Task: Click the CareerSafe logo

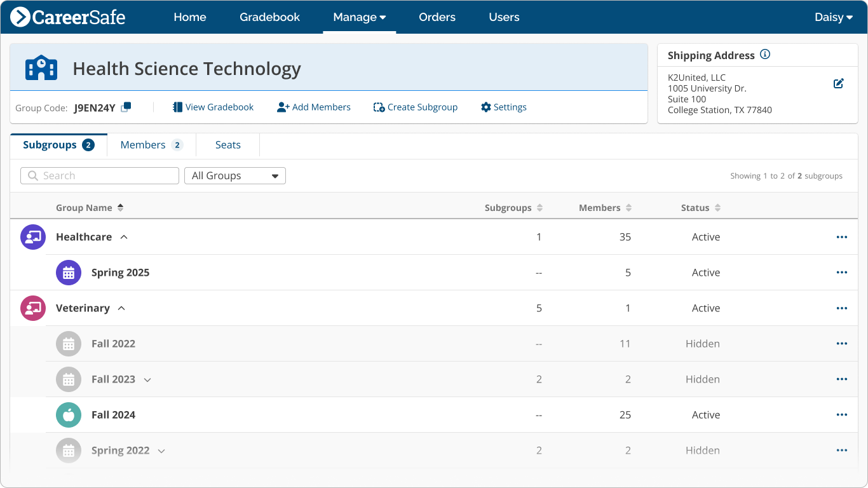Action: [x=67, y=17]
